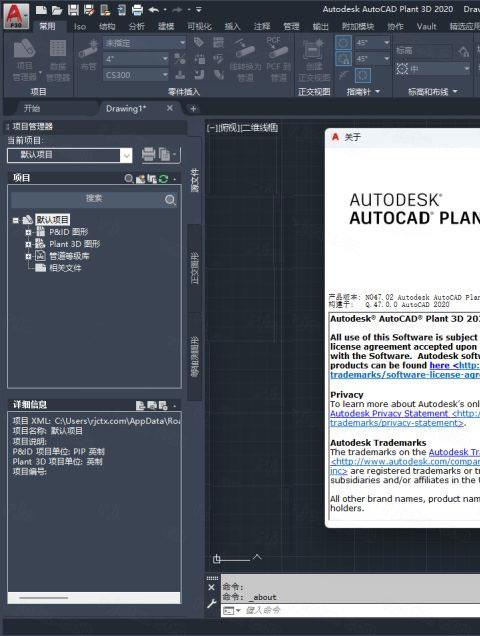Switch to the 建模 ribbon tab
The width and height of the screenshot is (480, 636).
click(166, 27)
